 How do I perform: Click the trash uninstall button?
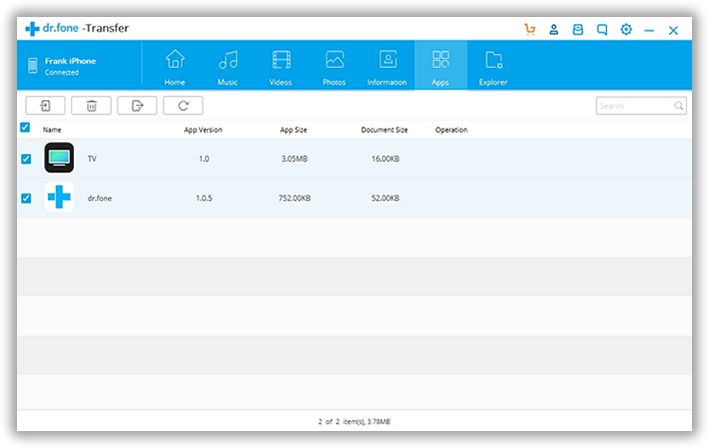[x=91, y=106]
